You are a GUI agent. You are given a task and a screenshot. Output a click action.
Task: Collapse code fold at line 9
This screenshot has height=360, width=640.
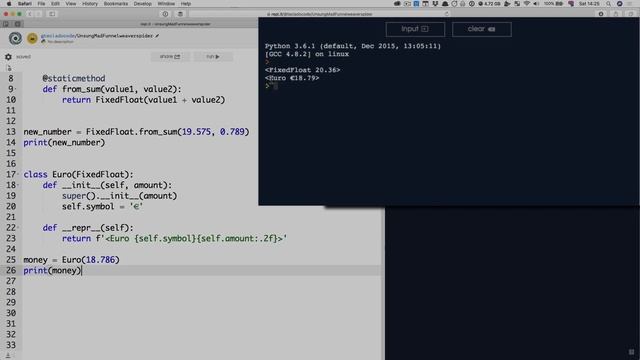coord(16,89)
